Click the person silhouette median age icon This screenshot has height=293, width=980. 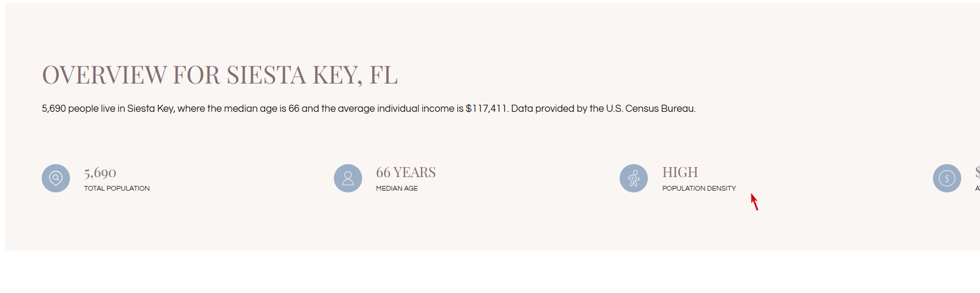[x=348, y=178]
